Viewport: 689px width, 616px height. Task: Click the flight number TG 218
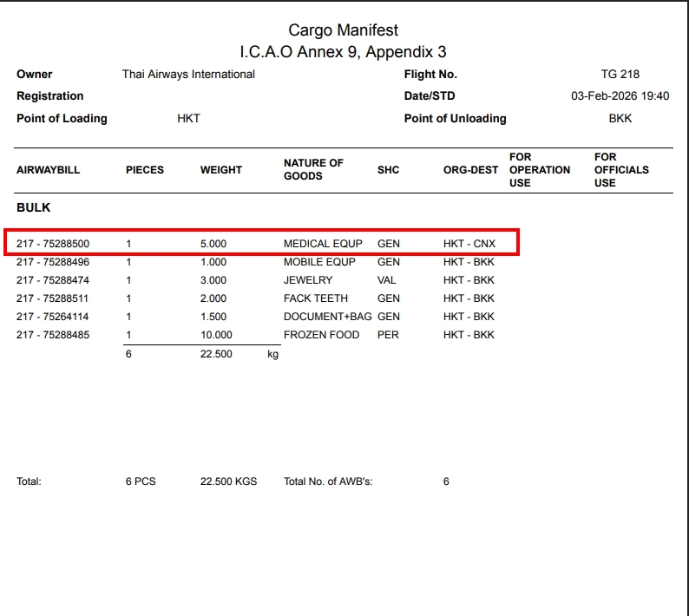click(620, 75)
